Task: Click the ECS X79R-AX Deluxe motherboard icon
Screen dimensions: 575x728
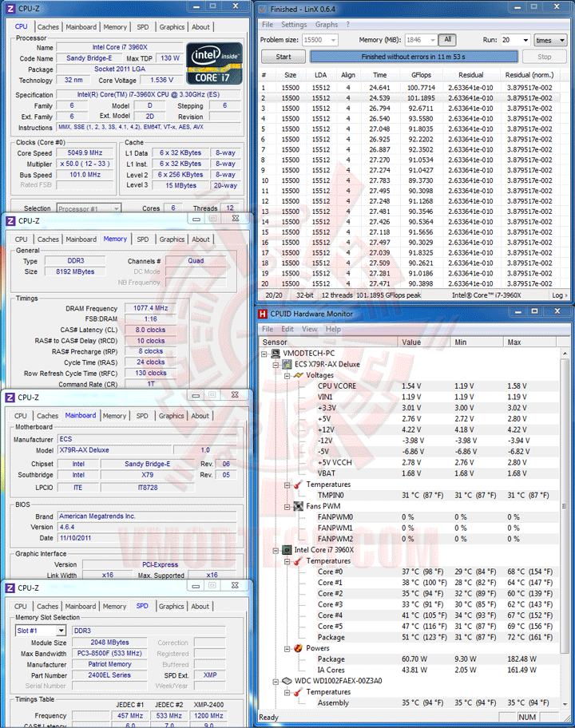Action: [287, 365]
